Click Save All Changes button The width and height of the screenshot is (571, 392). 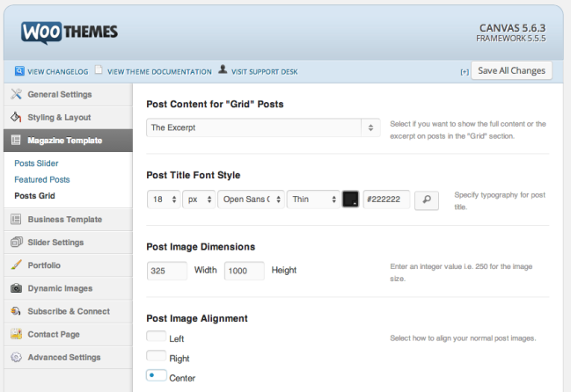click(511, 70)
